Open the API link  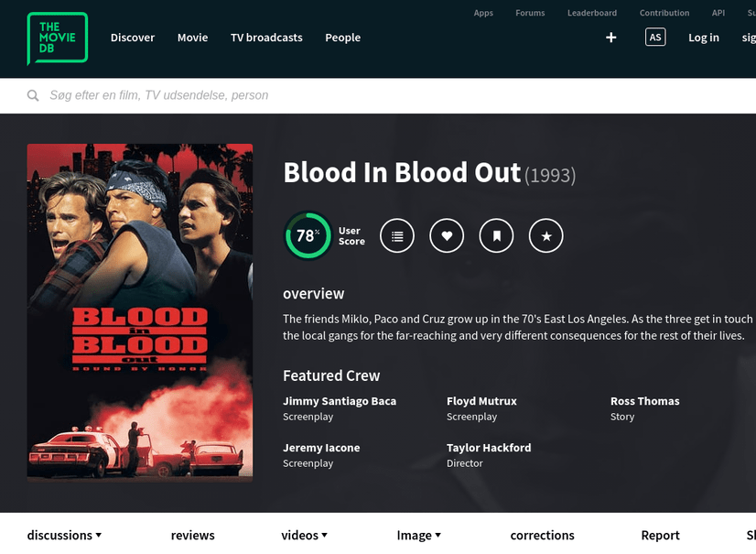tap(718, 13)
